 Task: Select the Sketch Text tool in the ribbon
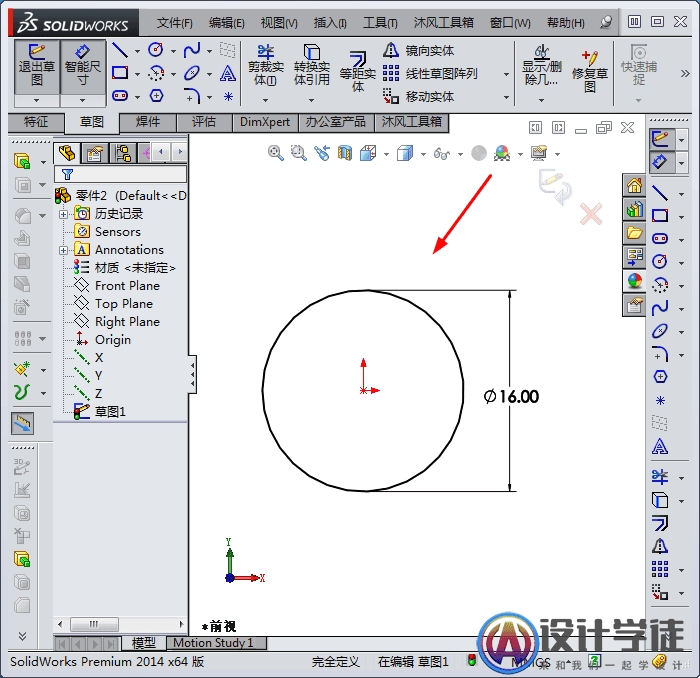tap(228, 73)
